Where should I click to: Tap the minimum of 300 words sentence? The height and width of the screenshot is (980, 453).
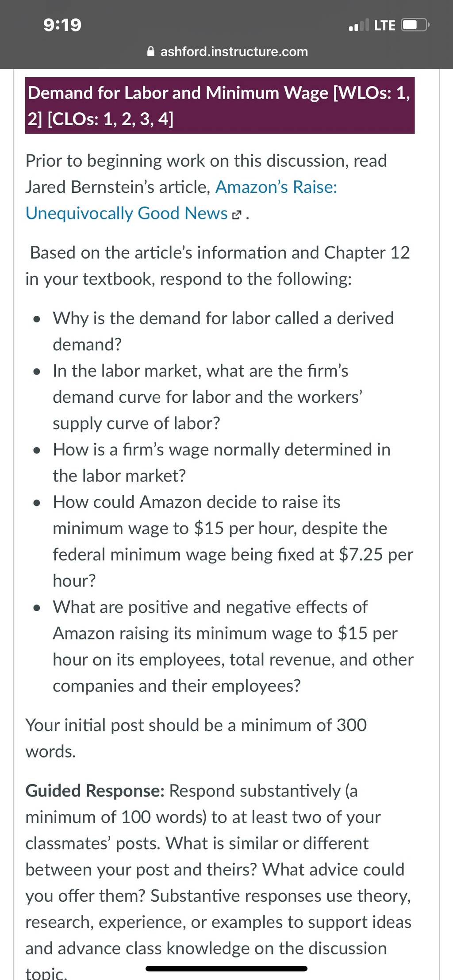pyautogui.click(x=196, y=738)
